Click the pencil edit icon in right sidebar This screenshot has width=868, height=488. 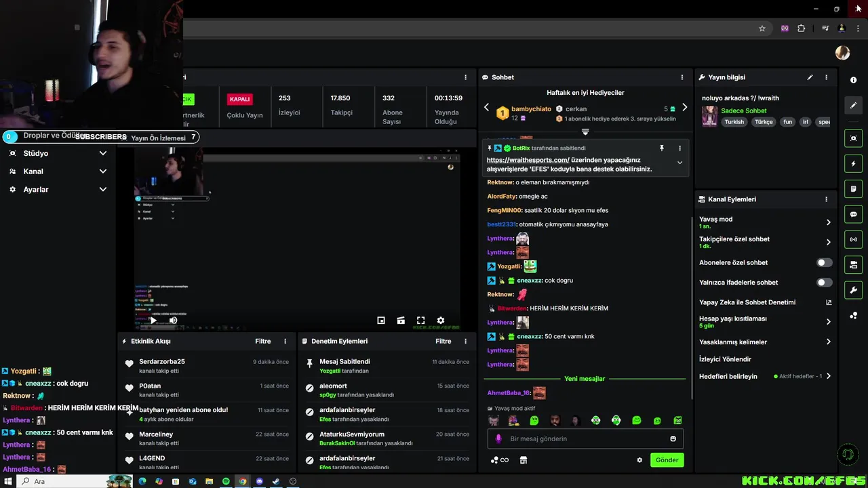pyautogui.click(x=853, y=105)
